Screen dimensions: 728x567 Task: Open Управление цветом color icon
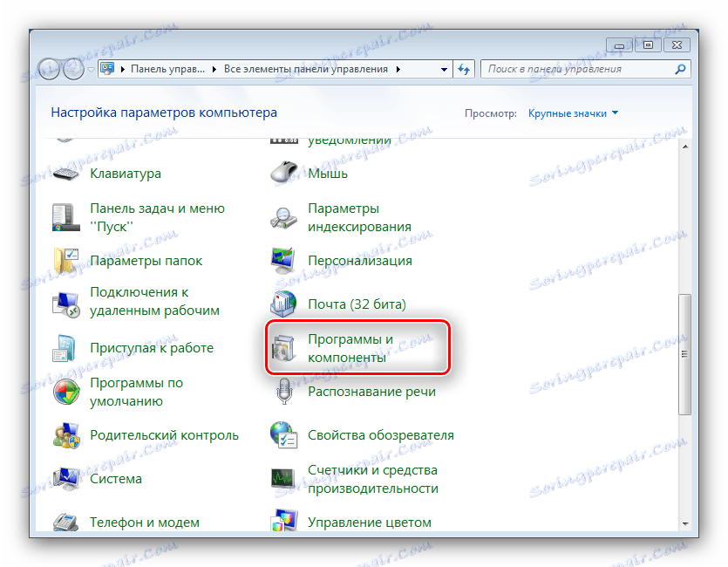point(282,522)
